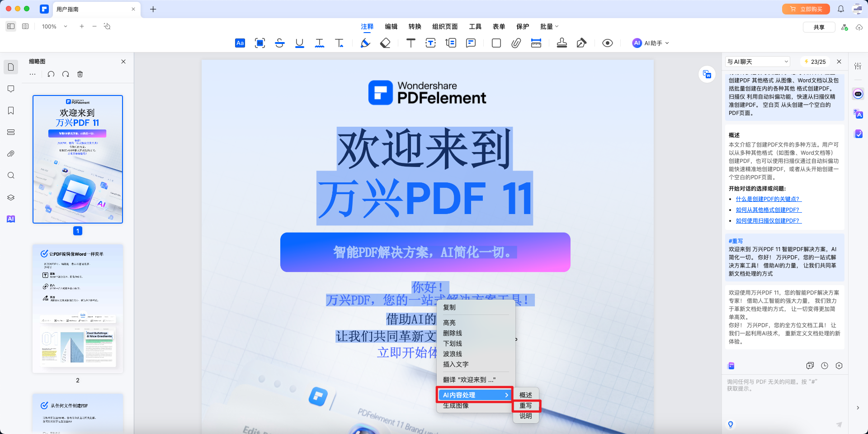Open the 批量 menu dropdown
Screen dimensions: 868x434
pyautogui.click(x=549, y=27)
